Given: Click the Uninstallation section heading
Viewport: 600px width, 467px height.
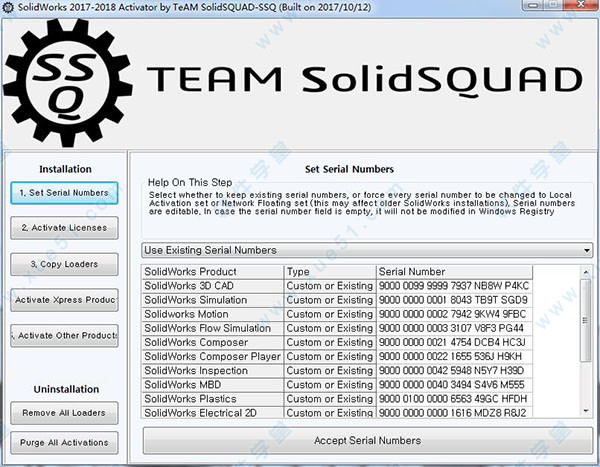Looking at the screenshot, I should click(66, 389).
